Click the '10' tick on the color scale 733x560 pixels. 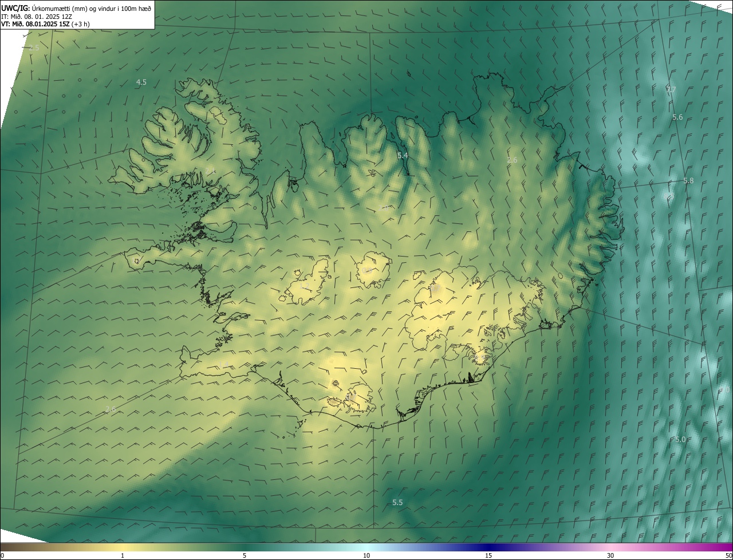tap(366, 555)
